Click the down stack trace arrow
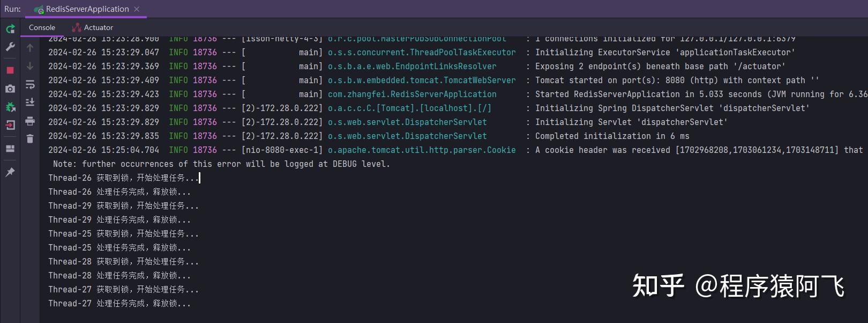Screen dimensions: 868x323 (30, 66)
